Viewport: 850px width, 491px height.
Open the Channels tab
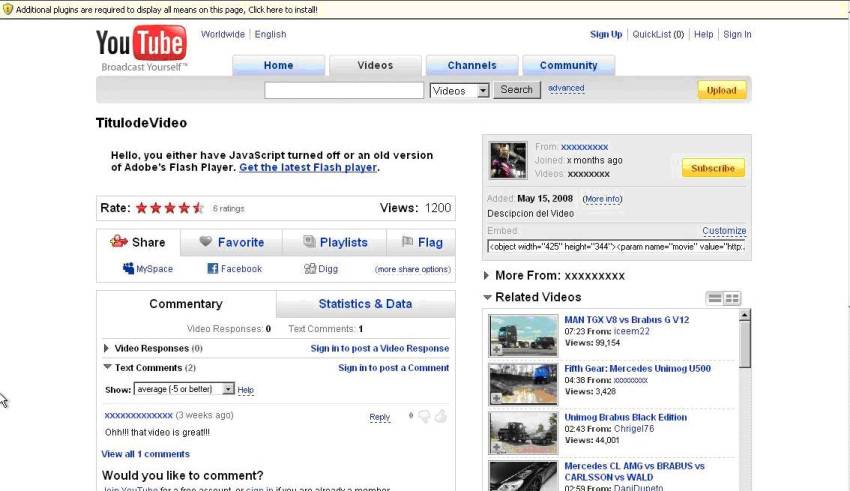point(472,65)
